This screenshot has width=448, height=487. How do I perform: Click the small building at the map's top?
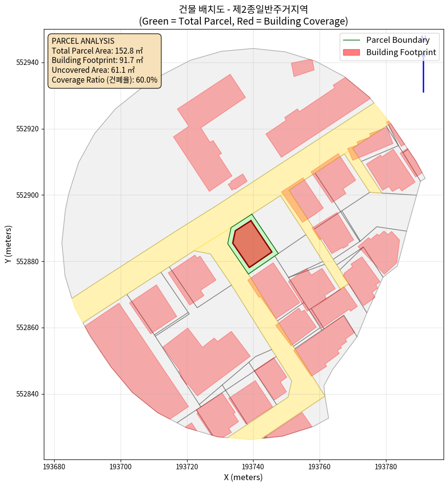(302, 67)
